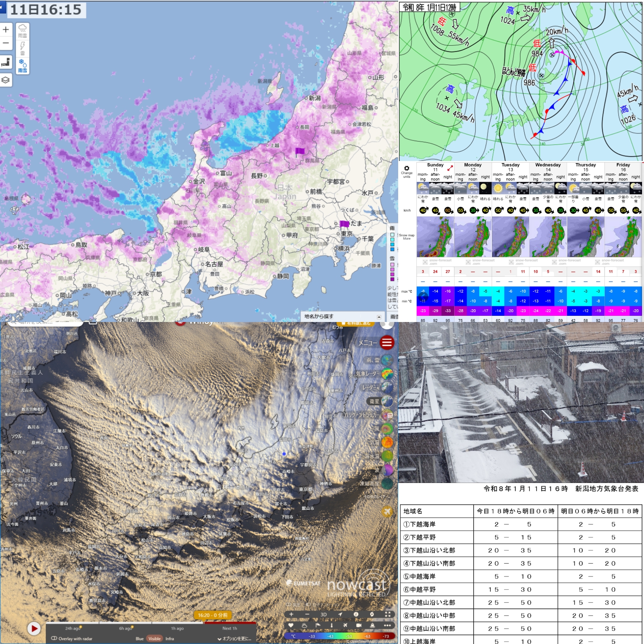Image resolution: width=644 pixels, height=644 pixels.
Task: Toggle Overlay with radar switch
Action: (x=54, y=639)
